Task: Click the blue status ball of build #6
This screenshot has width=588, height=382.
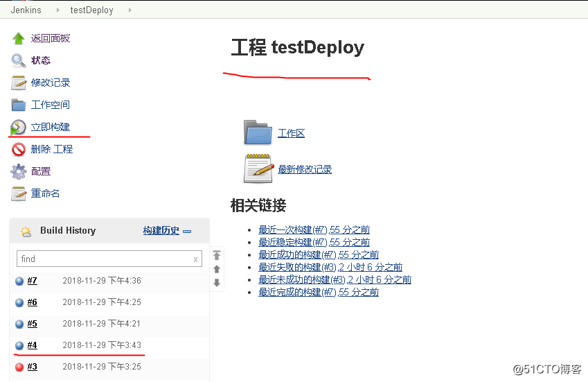Action: coord(19,302)
